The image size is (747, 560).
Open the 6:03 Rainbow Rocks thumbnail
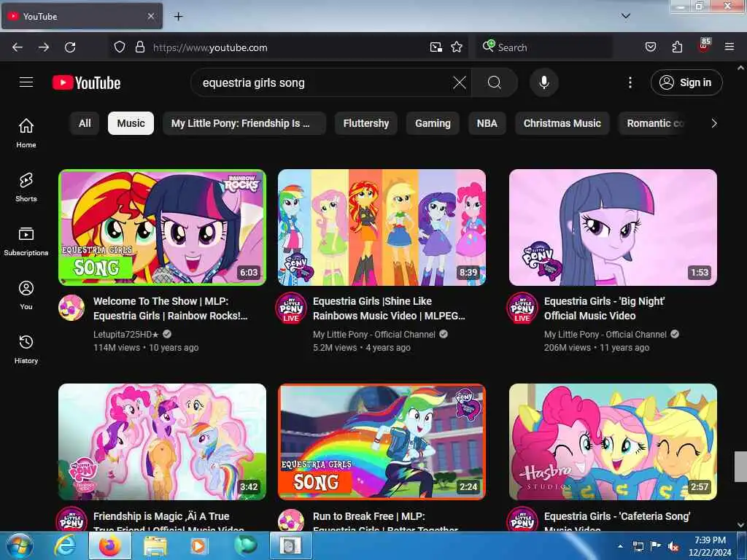[162, 227]
